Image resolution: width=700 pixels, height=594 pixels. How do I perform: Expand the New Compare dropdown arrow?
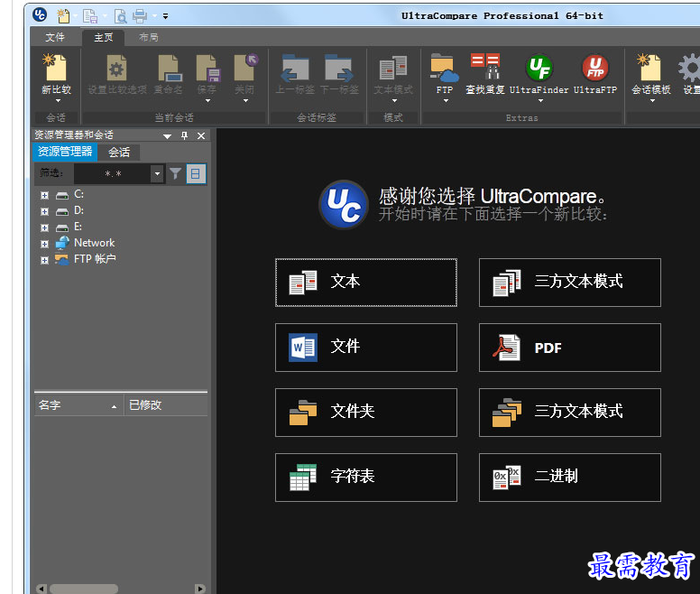click(58, 100)
